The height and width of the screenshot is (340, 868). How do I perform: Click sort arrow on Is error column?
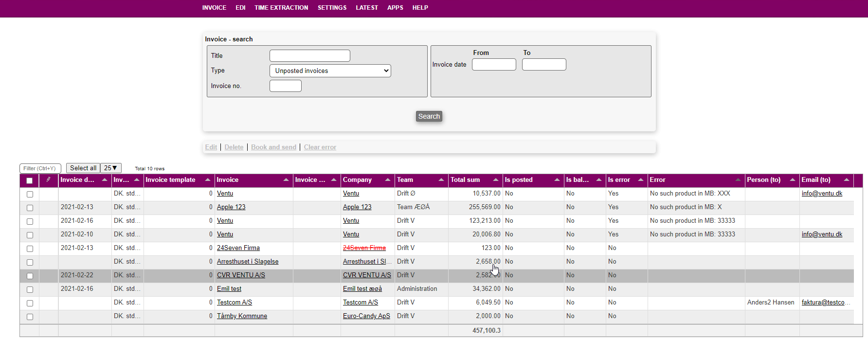coord(641,180)
